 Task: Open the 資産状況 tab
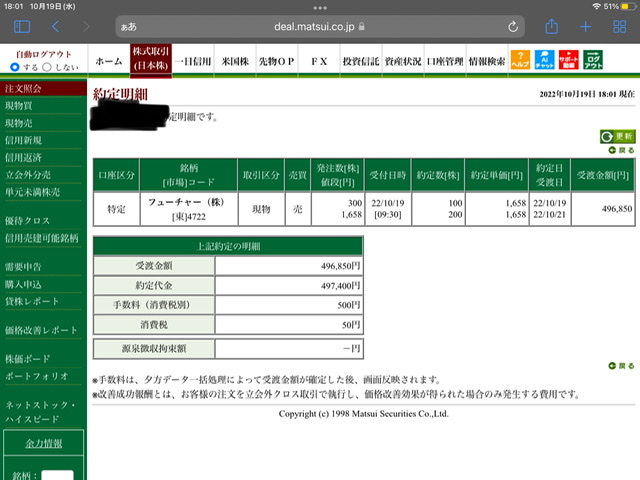pyautogui.click(x=403, y=61)
